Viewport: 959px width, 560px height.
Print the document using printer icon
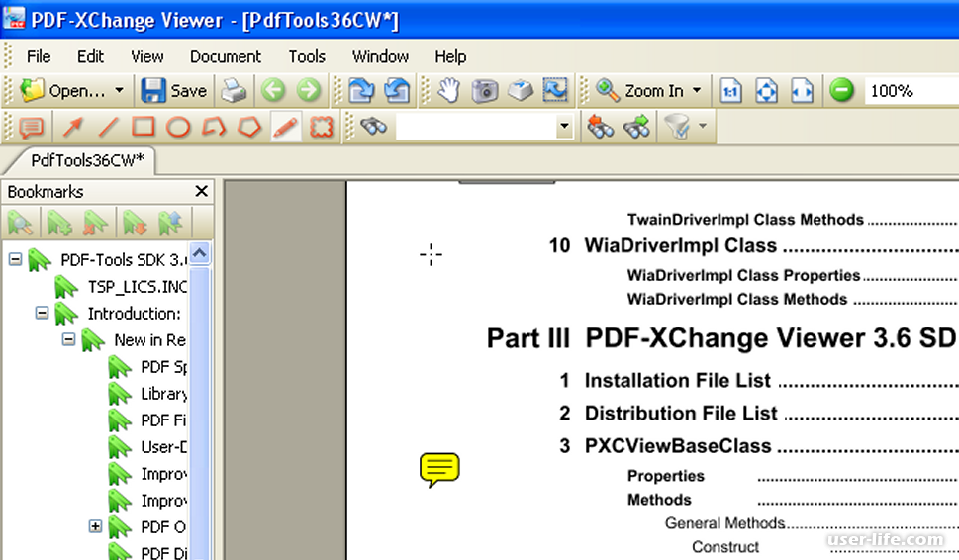pos(233,91)
